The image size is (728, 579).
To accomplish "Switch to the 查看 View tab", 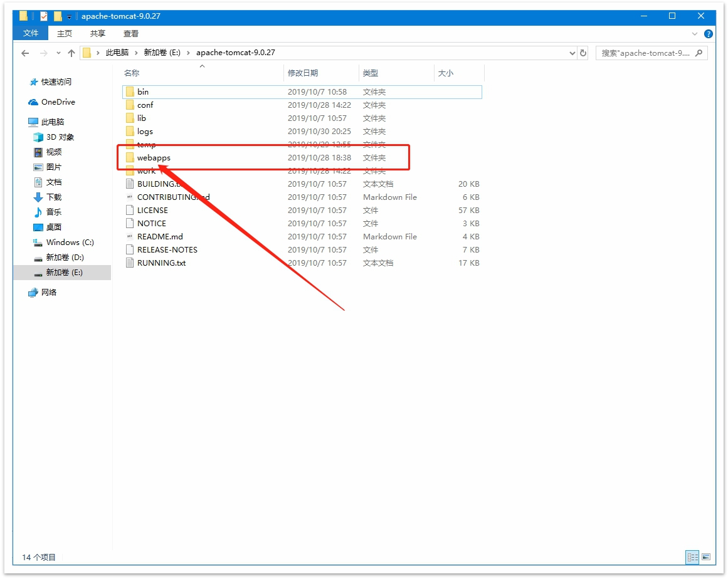I will tap(131, 33).
